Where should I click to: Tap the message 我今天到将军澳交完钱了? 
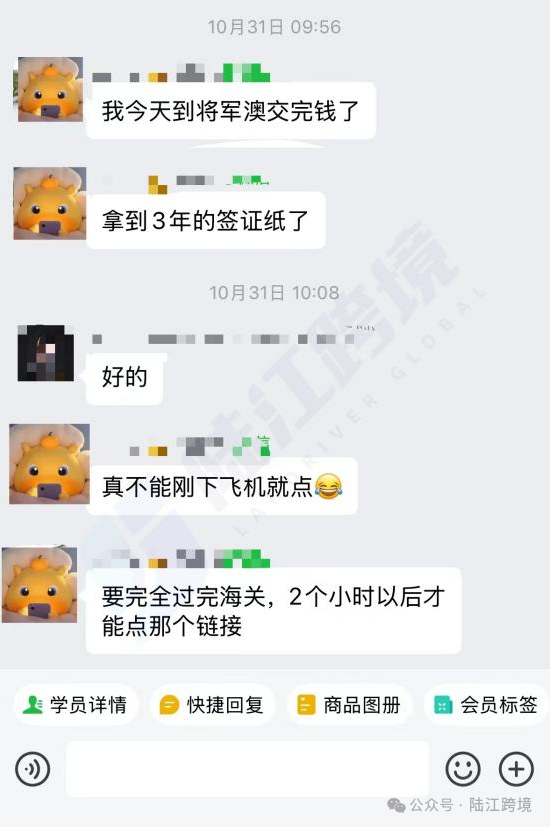(x=231, y=111)
